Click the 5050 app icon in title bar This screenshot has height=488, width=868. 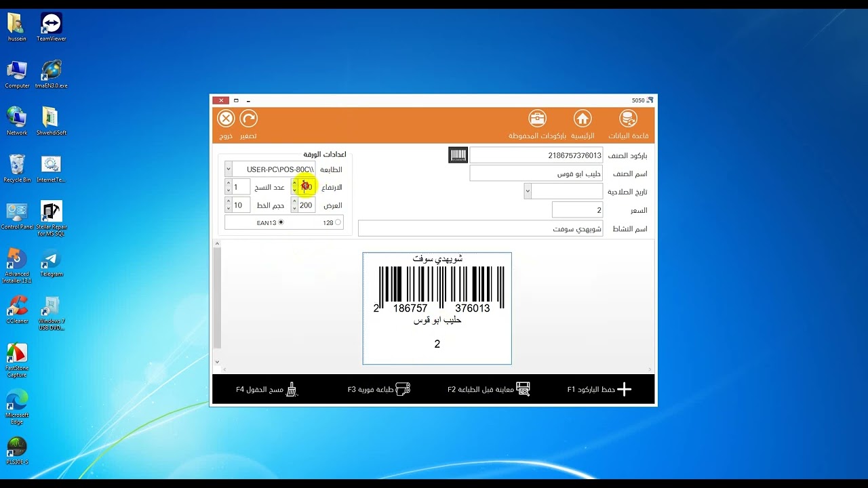click(650, 100)
